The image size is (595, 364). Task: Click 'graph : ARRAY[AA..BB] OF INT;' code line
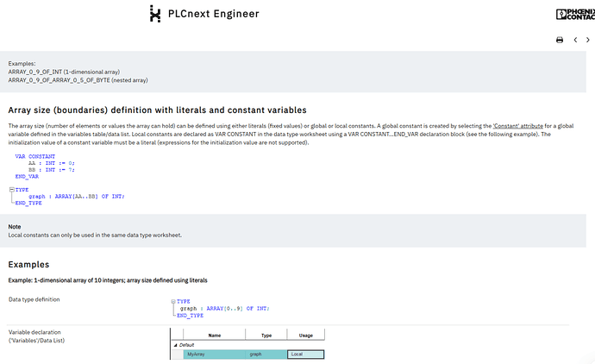coord(77,197)
